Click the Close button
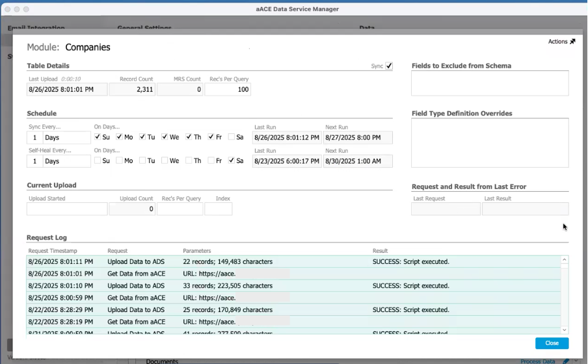 coord(552,343)
